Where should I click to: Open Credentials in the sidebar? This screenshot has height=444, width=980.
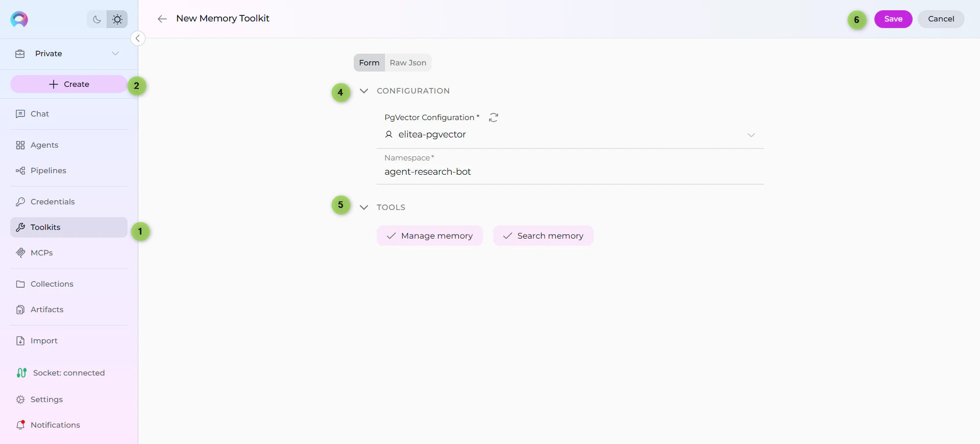[69, 202]
